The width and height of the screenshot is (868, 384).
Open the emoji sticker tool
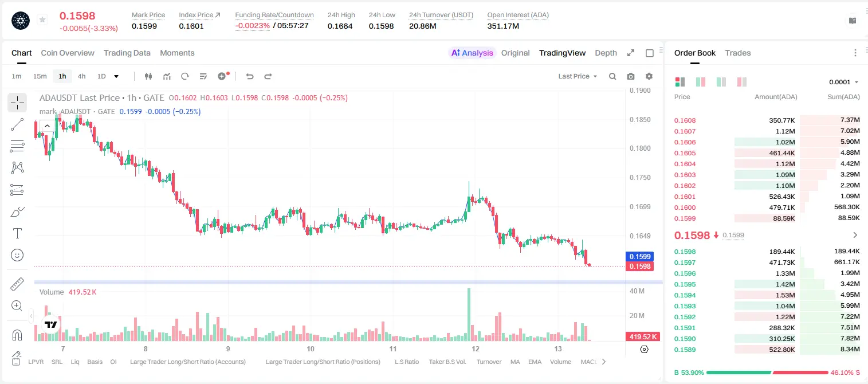tap(17, 255)
